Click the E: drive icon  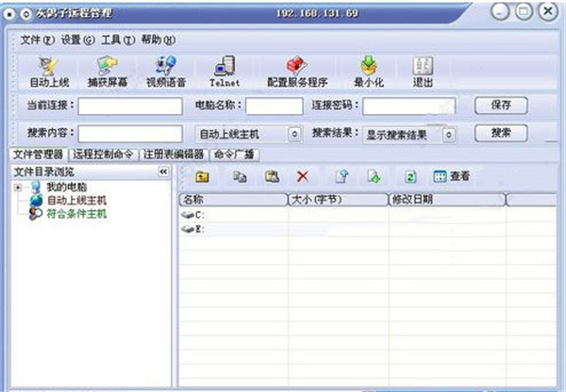tap(188, 229)
